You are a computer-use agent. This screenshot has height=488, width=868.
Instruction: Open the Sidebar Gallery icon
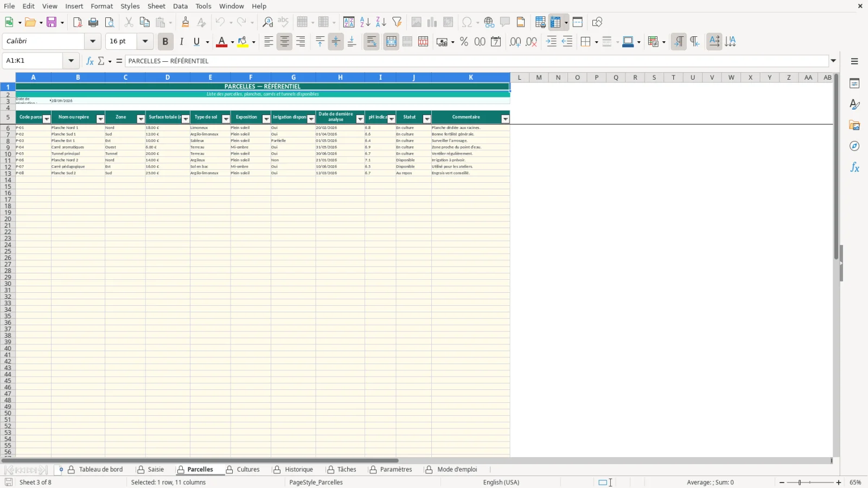coord(854,125)
